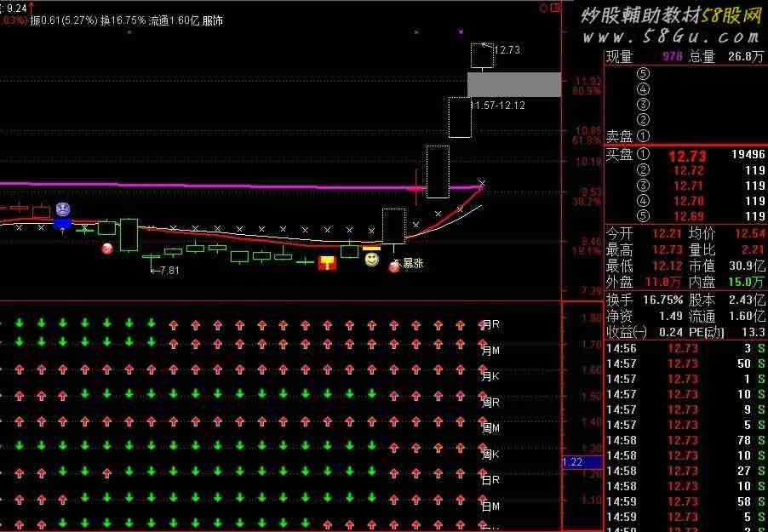Select the 日R indicator row label
The width and height of the screenshot is (768, 532).
click(490, 480)
